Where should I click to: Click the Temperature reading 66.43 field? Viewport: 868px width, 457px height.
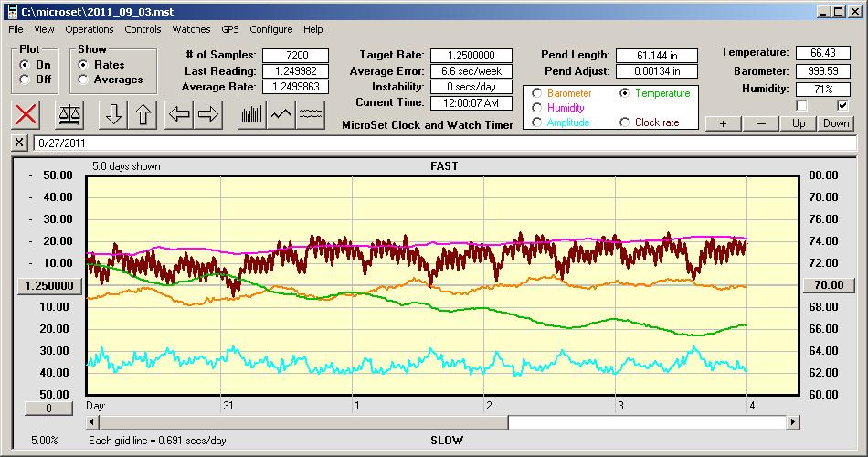click(x=822, y=53)
